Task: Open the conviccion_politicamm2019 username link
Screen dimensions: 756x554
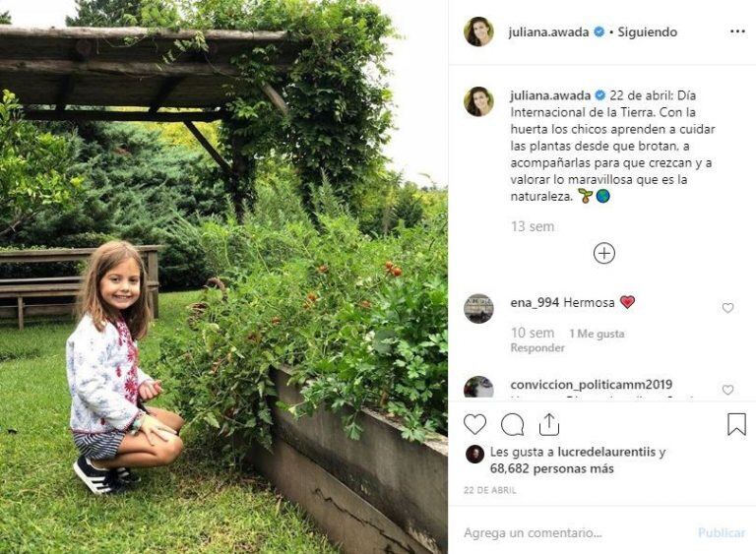Action: tap(591, 385)
